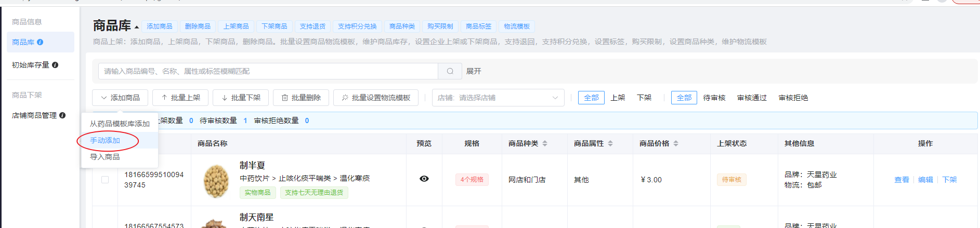The height and width of the screenshot is (228, 980).
Task: Click the 商品标签 tag
Action: tap(479, 26)
